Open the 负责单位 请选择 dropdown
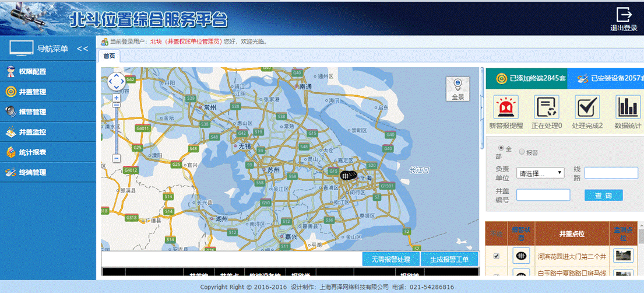This screenshot has width=644, height=293. [x=540, y=173]
